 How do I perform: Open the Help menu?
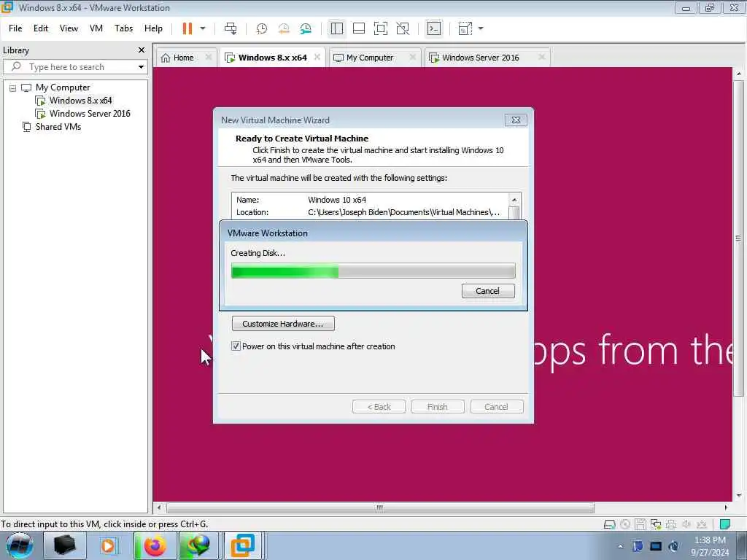[x=153, y=28]
